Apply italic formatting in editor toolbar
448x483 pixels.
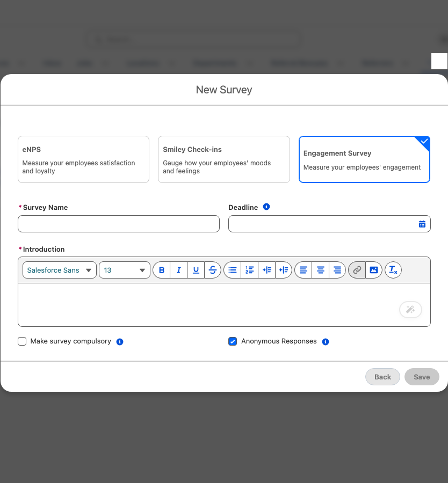(178, 270)
